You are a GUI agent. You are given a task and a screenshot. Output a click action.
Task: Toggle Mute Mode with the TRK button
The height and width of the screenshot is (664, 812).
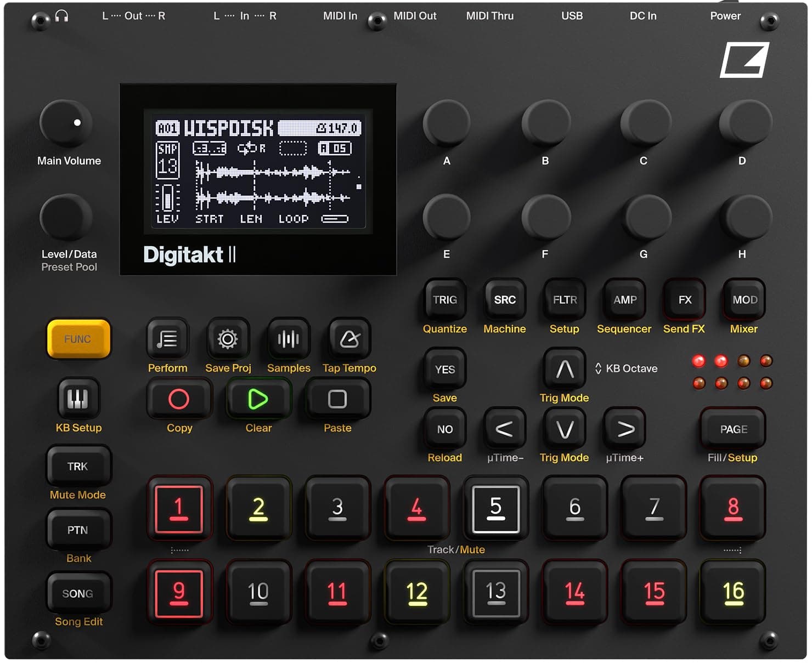[78, 466]
